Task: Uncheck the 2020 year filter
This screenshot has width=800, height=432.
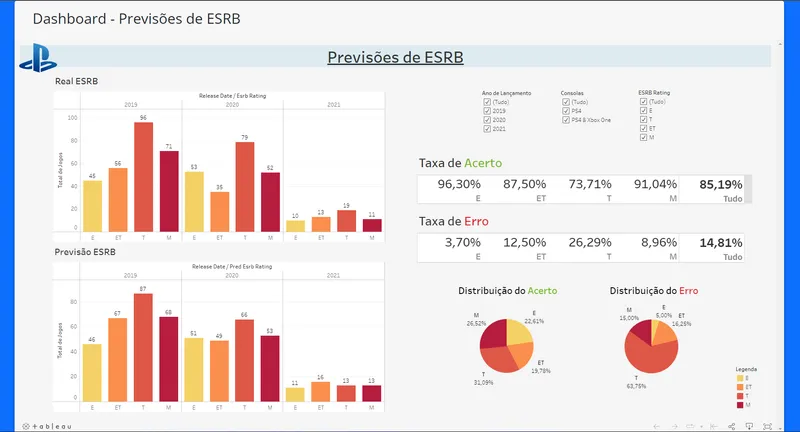Action: pyautogui.click(x=487, y=120)
